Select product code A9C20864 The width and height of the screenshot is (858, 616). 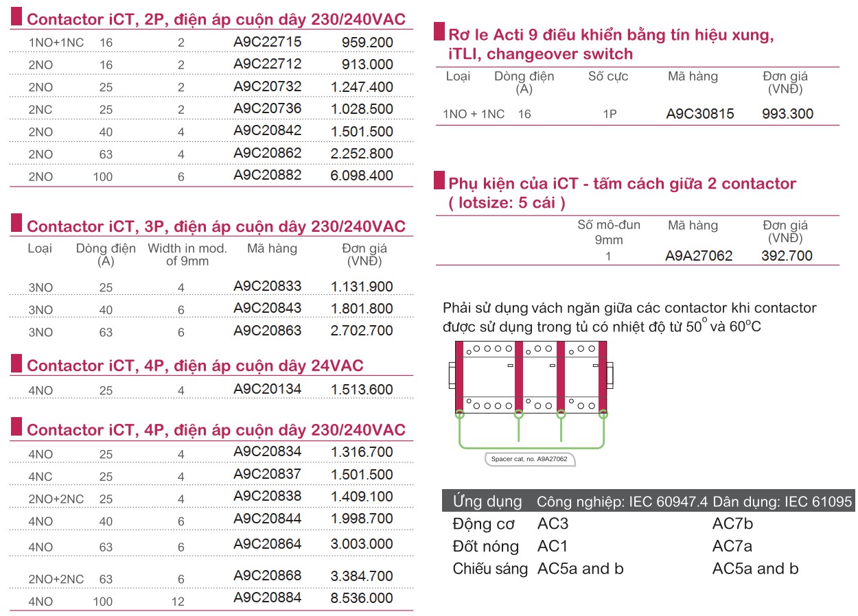coord(267,543)
